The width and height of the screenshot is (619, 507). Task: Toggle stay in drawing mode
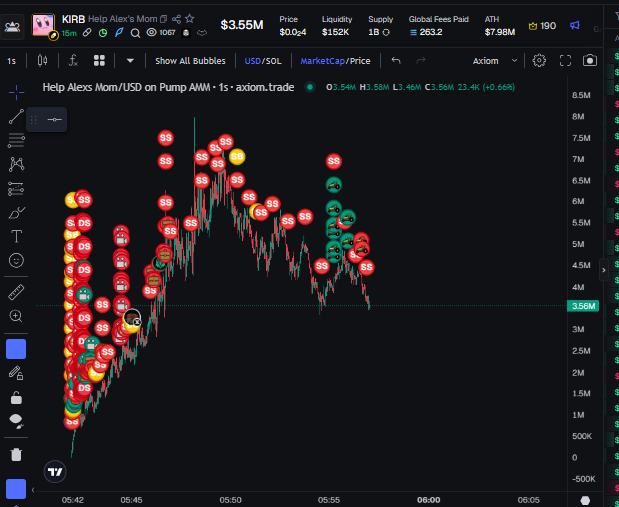16,373
